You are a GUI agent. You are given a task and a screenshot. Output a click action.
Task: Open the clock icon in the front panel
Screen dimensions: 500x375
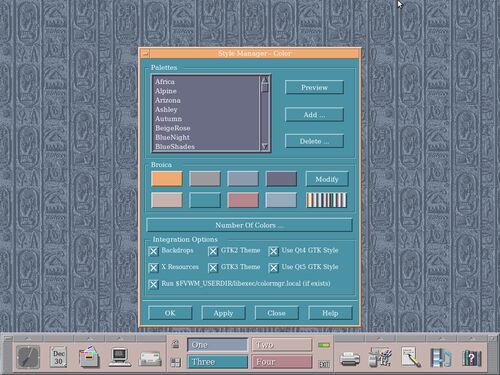[28, 357]
